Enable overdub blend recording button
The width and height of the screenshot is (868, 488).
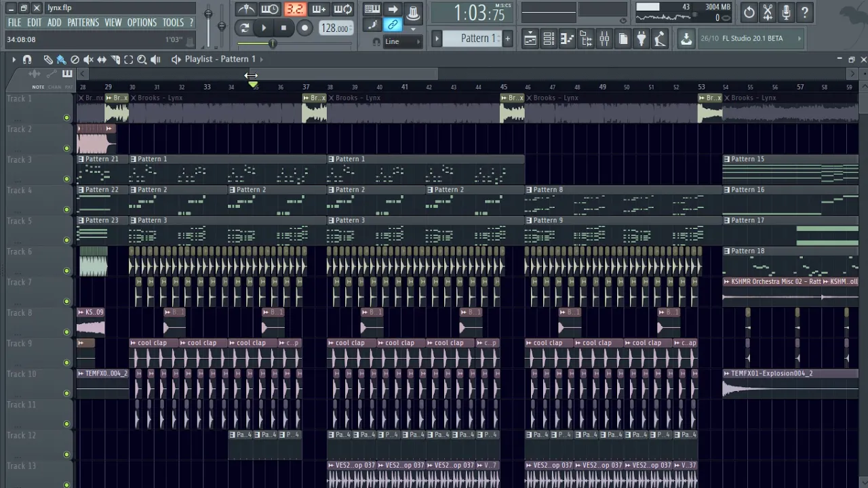click(319, 9)
